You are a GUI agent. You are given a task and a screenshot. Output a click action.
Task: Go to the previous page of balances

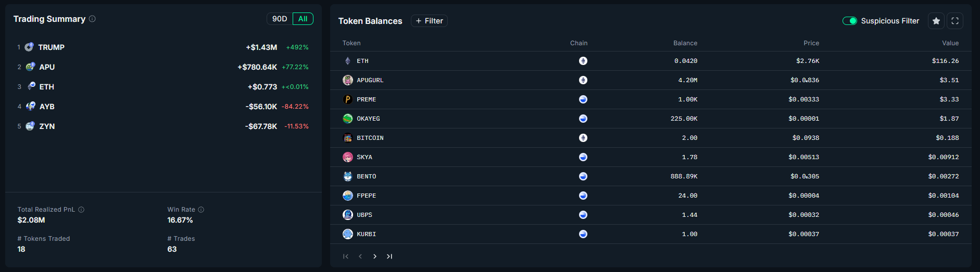pos(360,256)
